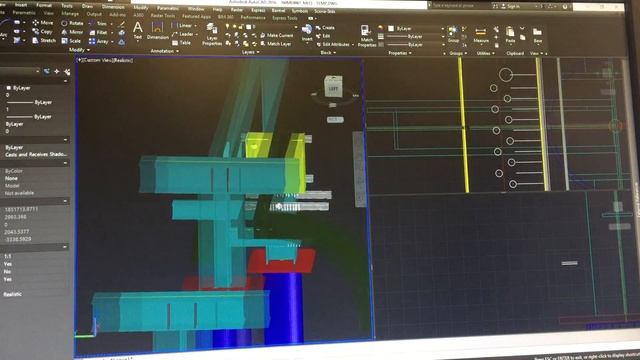This screenshot has height=360, width=640.
Task: Click the keyword search field
Action: 458,6
